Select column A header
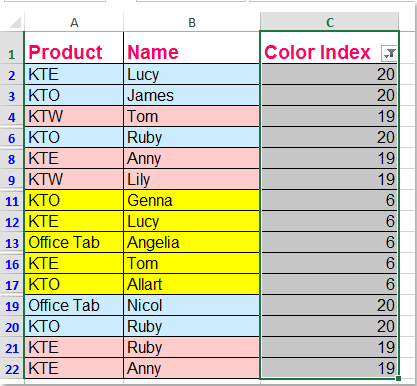Image resolution: width=417 pixels, height=386 pixels. click(x=74, y=22)
